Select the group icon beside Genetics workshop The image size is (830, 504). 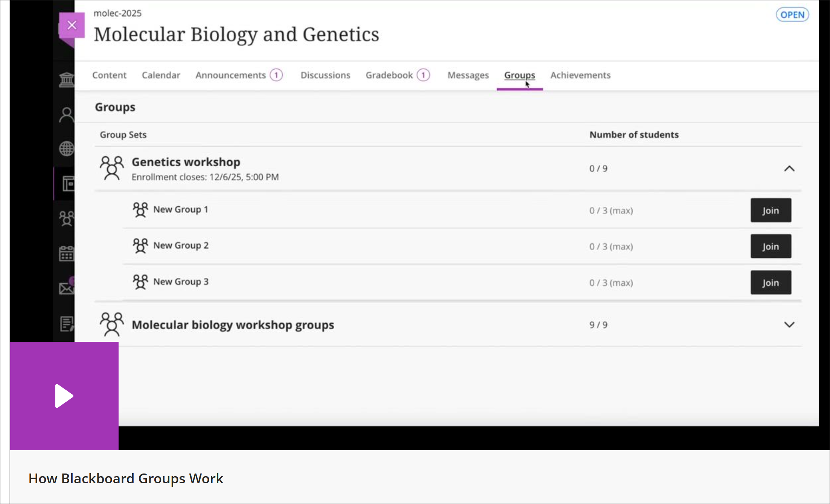[x=111, y=168]
